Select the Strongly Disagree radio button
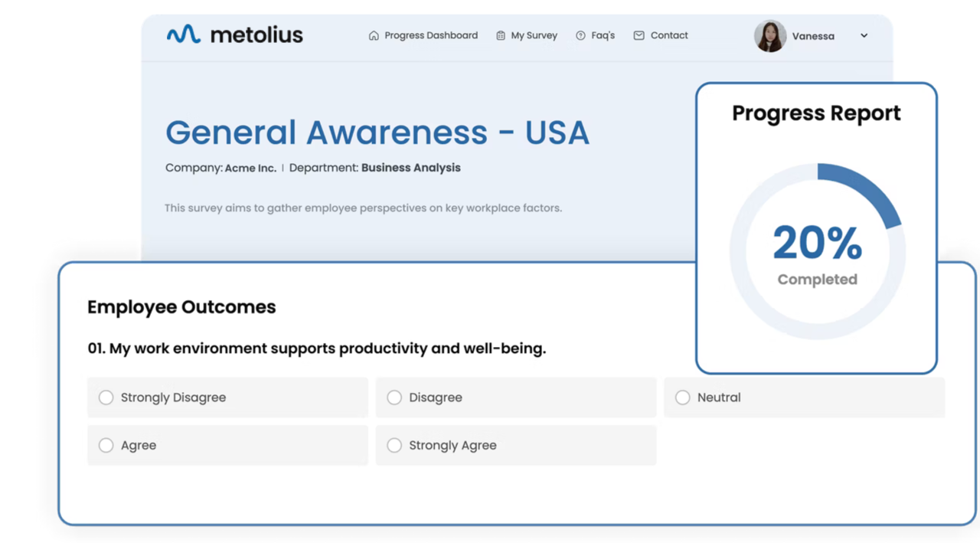The height and width of the screenshot is (543, 980). (106, 397)
